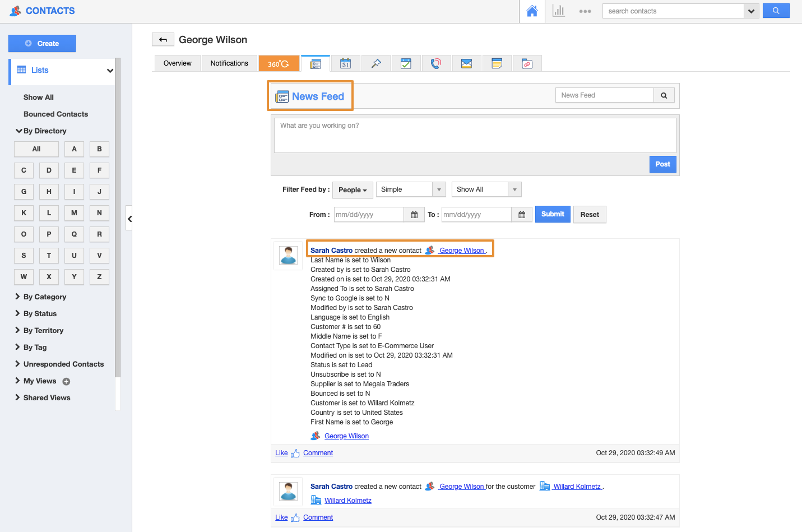Image resolution: width=802 pixels, height=532 pixels.
Task: Open the Simple feed type dropdown
Action: click(411, 189)
